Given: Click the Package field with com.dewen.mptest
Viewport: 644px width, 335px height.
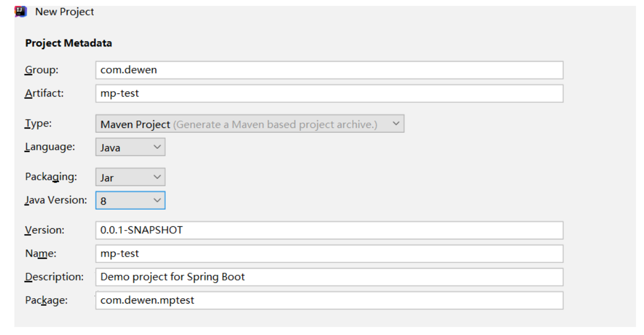Looking at the screenshot, I should point(329,300).
